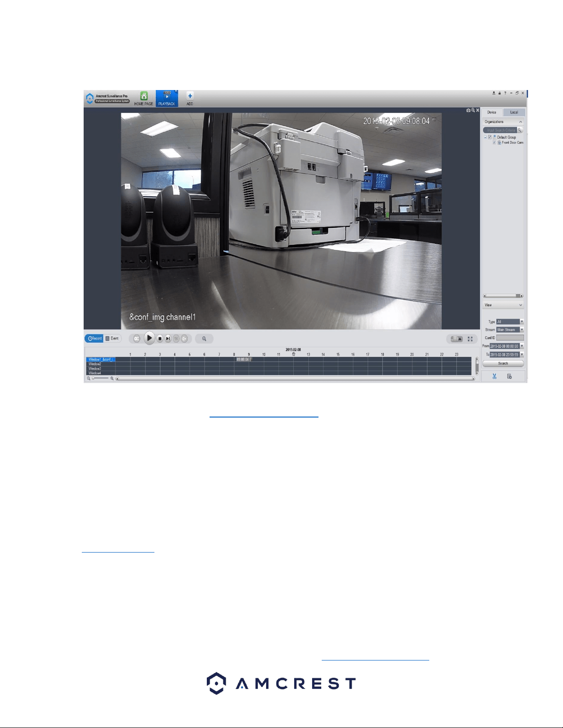Click the camera video playback area
The height and width of the screenshot is (728, 563).
pos(281,221)
